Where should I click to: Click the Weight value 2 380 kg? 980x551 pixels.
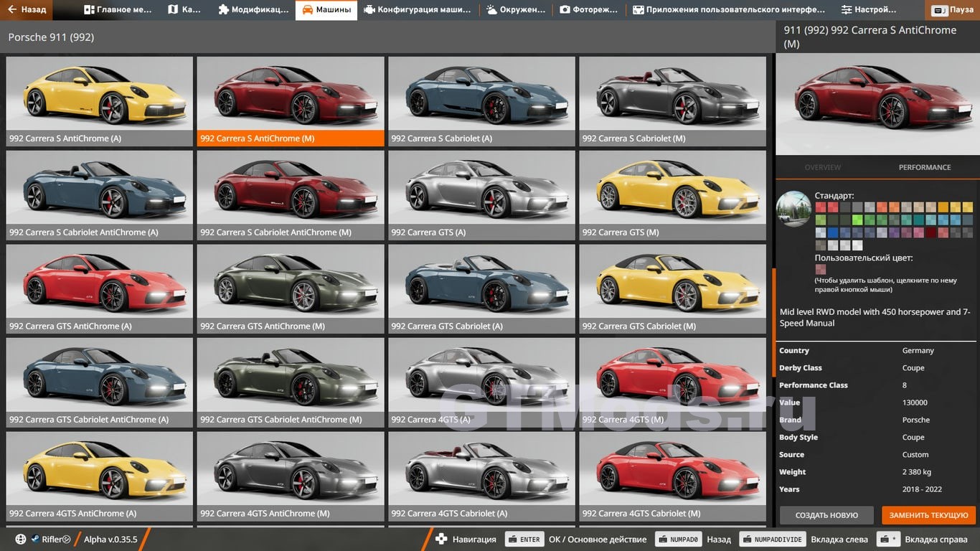coord(916,472)
